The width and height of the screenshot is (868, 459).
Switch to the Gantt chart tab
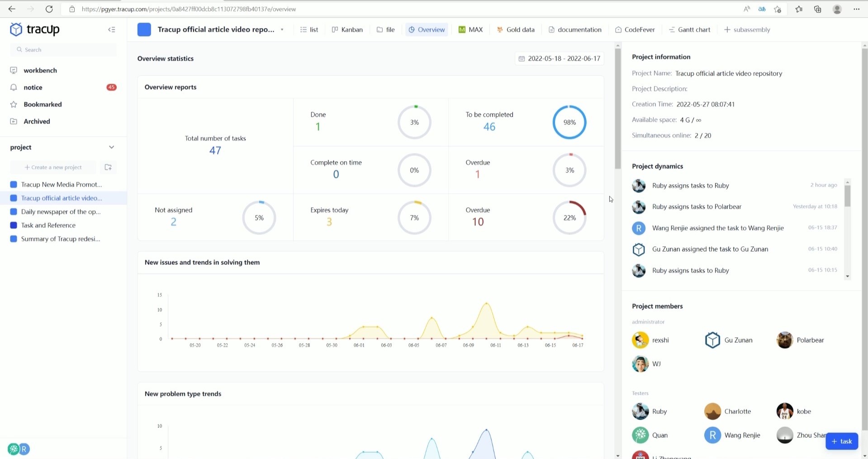689,30
